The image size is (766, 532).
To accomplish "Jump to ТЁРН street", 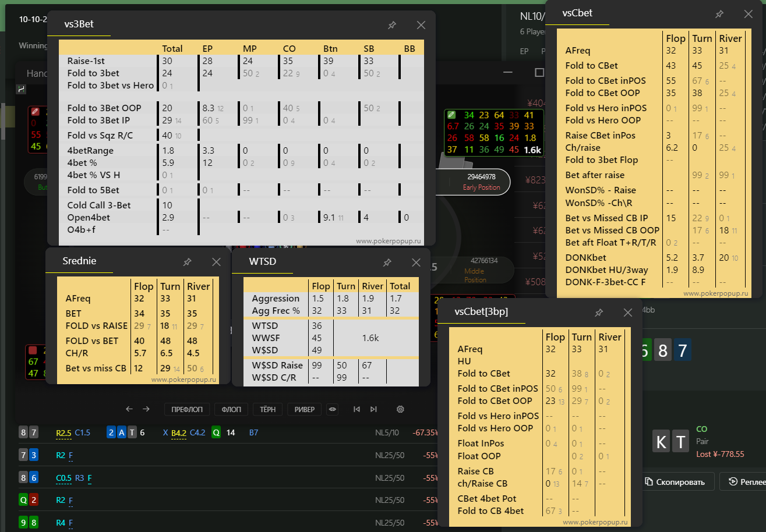I will point(268,409).
